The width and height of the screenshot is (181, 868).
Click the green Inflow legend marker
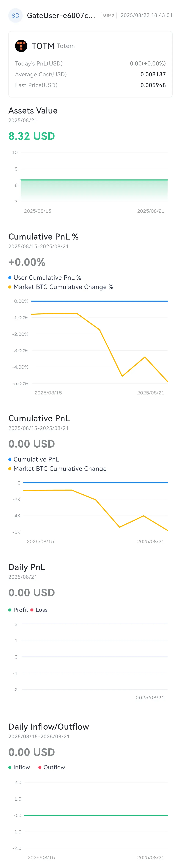pyautogui.click(x=10, y=767)
